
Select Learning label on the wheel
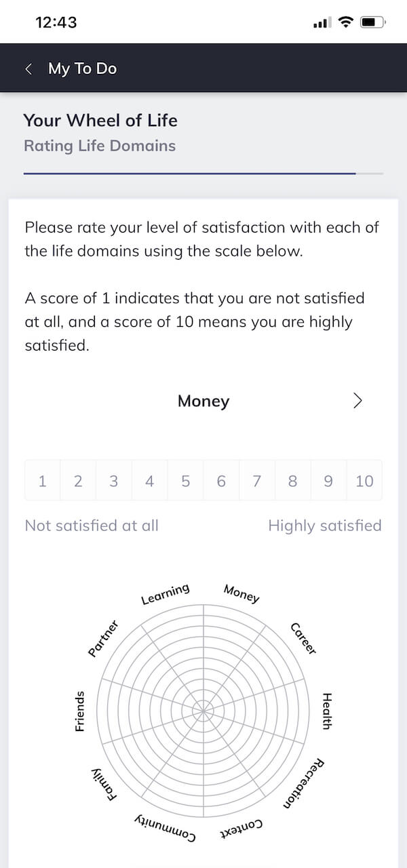click(x=165, y=594)
